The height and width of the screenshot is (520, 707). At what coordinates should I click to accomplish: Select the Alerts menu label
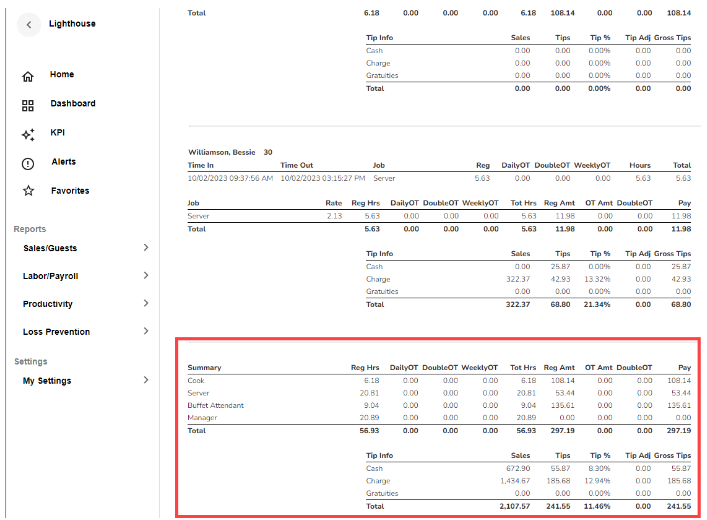click(x=63, y=162)
